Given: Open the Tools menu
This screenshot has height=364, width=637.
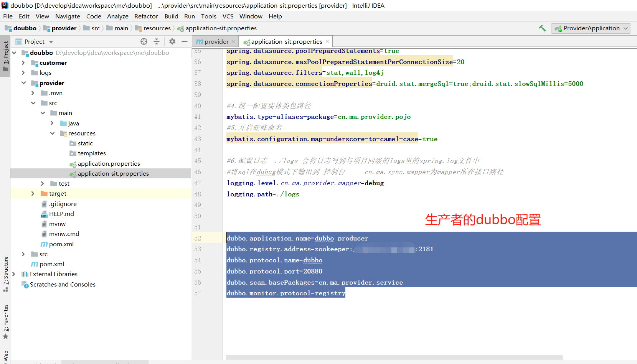Looking at the screenshot, I should click(x=209, y=16).
